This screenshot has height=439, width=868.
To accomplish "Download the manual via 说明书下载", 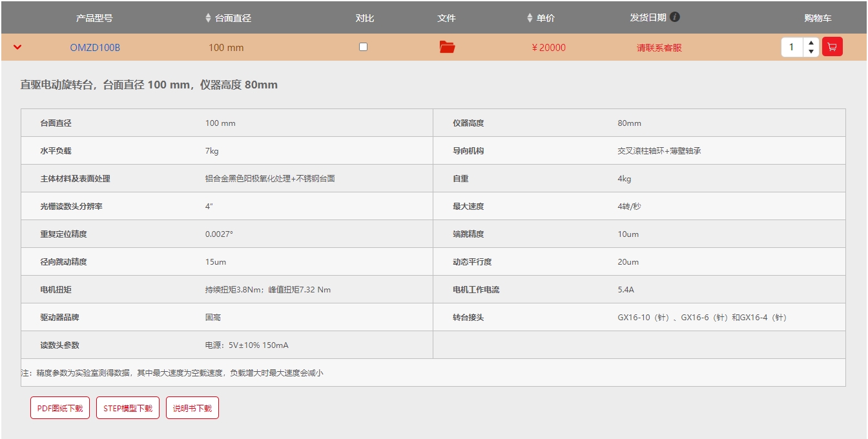I will [x=192, y=408].
